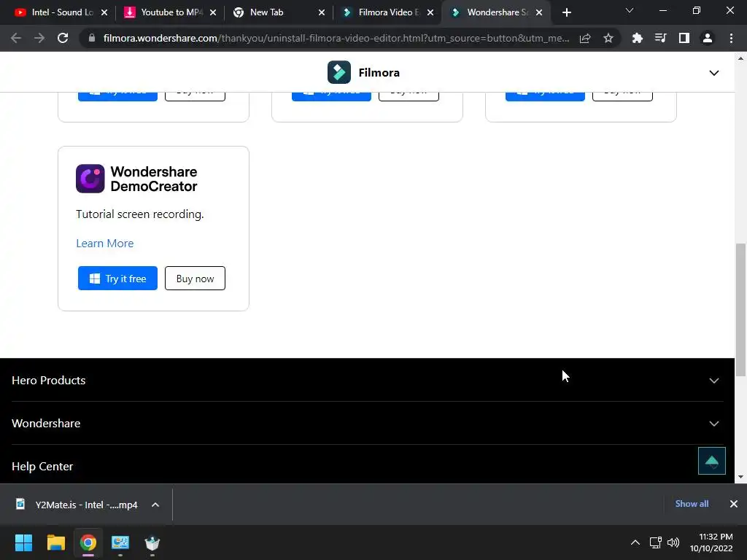The image size is (747, 560).
Task: Click the Wondershare DemoCreator title text
Action: pyautogui.click(x=154, y=179)
